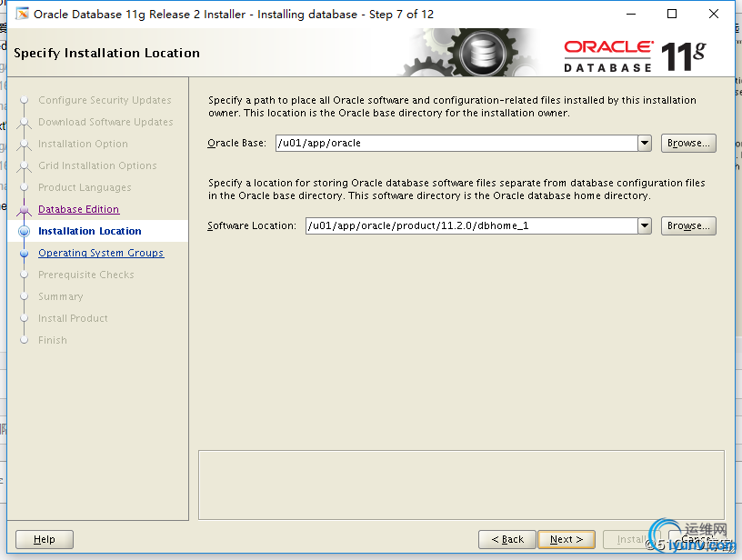Image resolution: width=742 pixels, height=560 pixels.
Task: Click the Oracle Base label
Action: (x=236, y=143)
